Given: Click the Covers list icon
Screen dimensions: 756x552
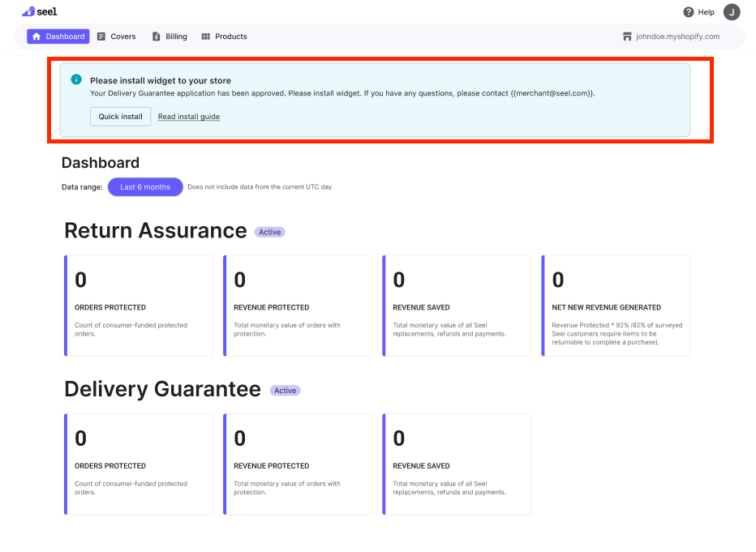Looking at the screenshot, I should pos(102,36).
